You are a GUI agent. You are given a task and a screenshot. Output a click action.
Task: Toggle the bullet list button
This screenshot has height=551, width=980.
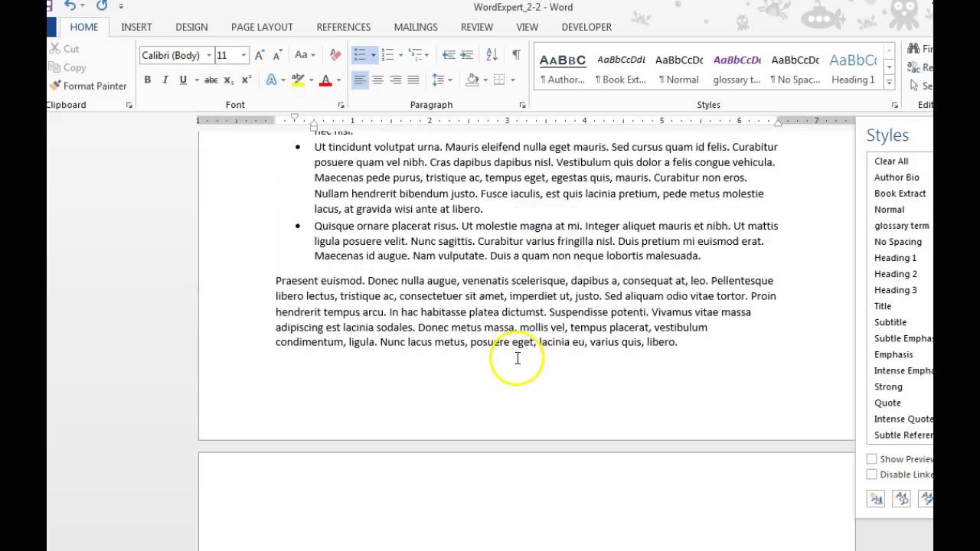pyautogui.click(x=359, y=55)
